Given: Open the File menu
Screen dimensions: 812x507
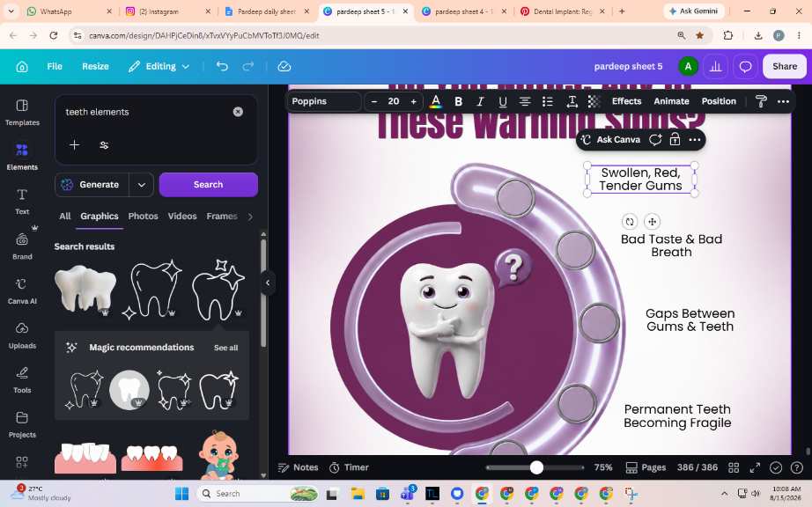Looking at the screenshot, I should (x=55, y=66).
